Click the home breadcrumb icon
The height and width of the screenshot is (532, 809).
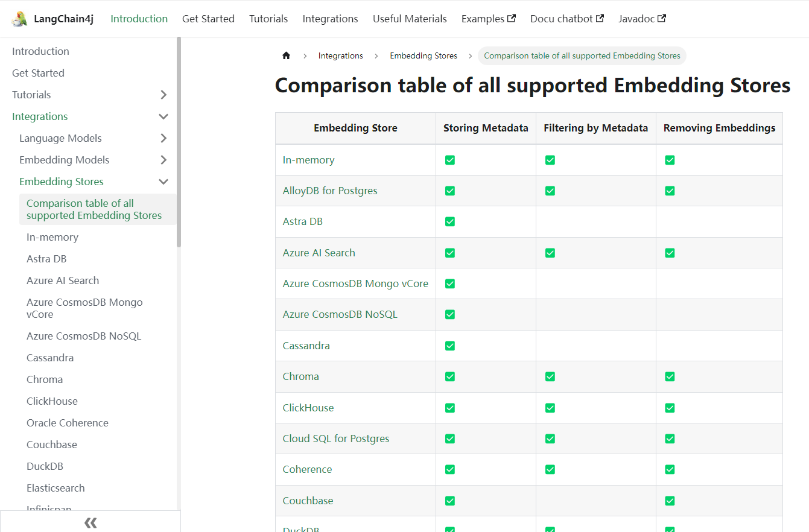[x=286, y=55]
